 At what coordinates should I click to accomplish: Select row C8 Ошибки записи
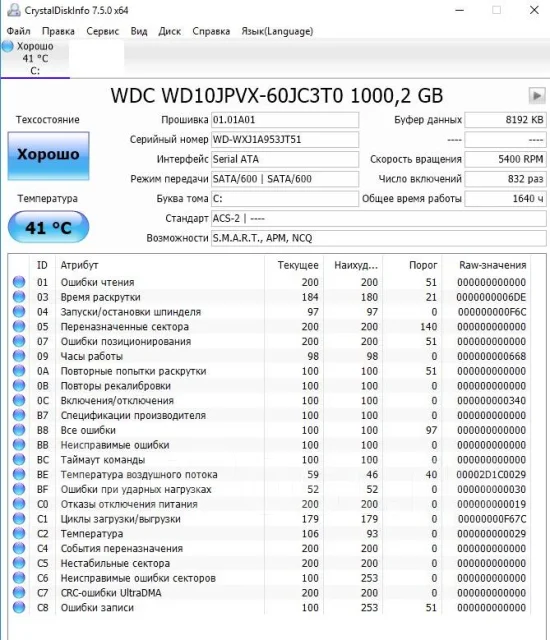(270, 607)
